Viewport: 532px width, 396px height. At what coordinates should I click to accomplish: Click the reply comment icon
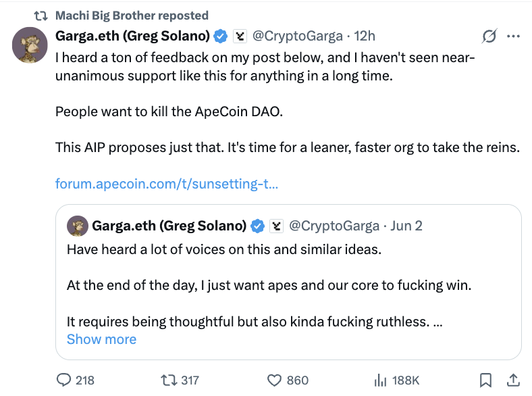pos(64,380)
